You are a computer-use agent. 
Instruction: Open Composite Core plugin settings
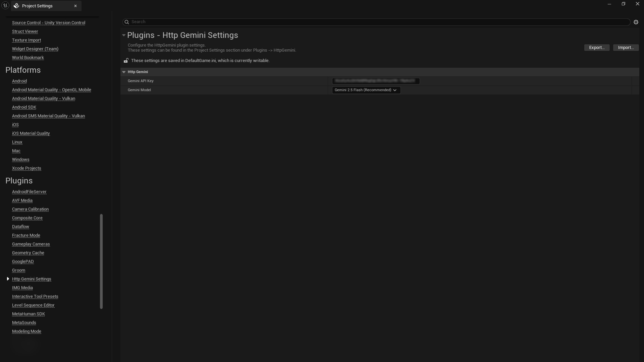click(27, 218)
